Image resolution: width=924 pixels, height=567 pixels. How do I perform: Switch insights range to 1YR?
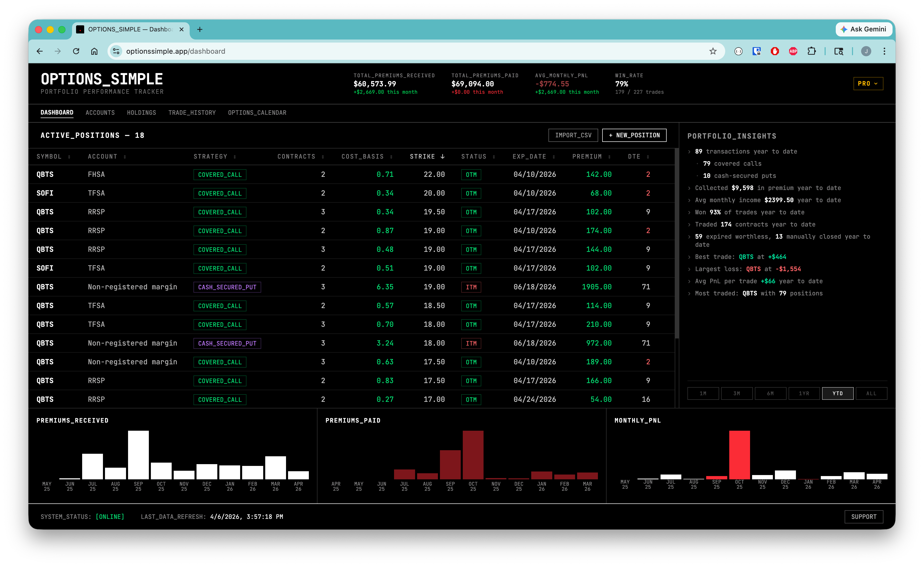click(804, 393)
